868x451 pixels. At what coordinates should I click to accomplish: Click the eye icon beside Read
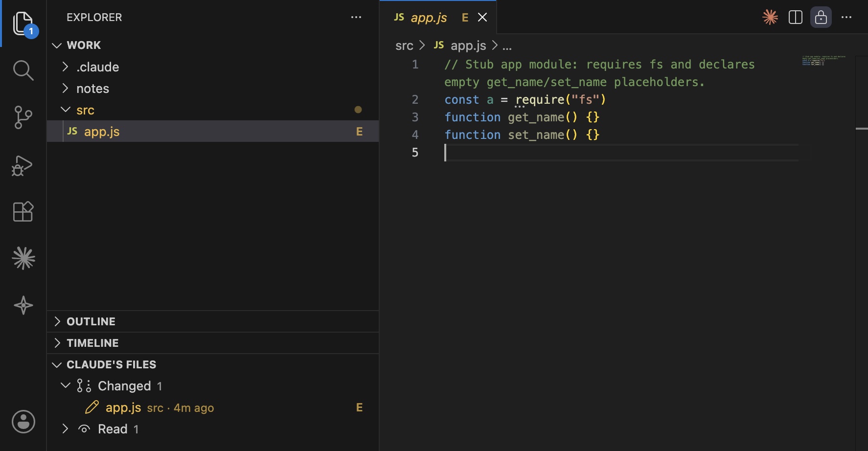[x=84, y=429]
